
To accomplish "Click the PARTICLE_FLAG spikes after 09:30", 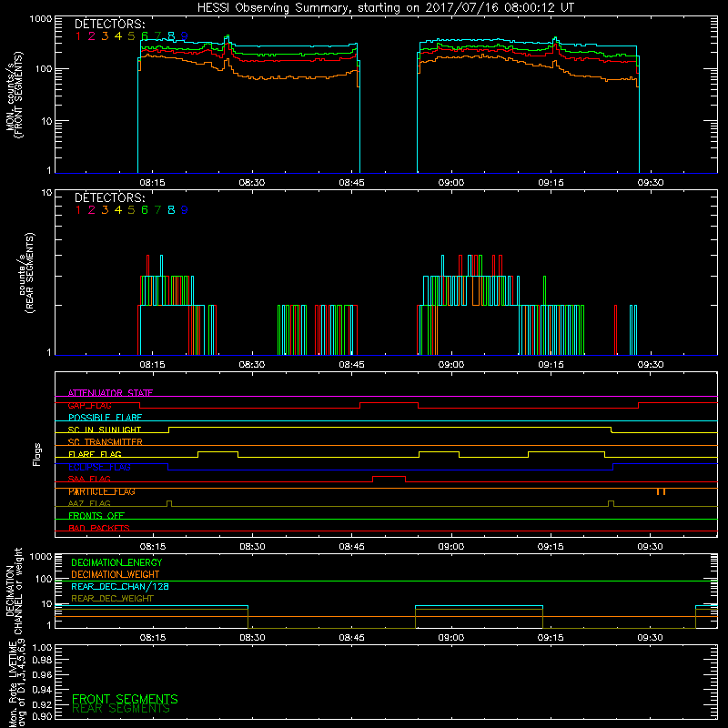I will click(662, 491).
